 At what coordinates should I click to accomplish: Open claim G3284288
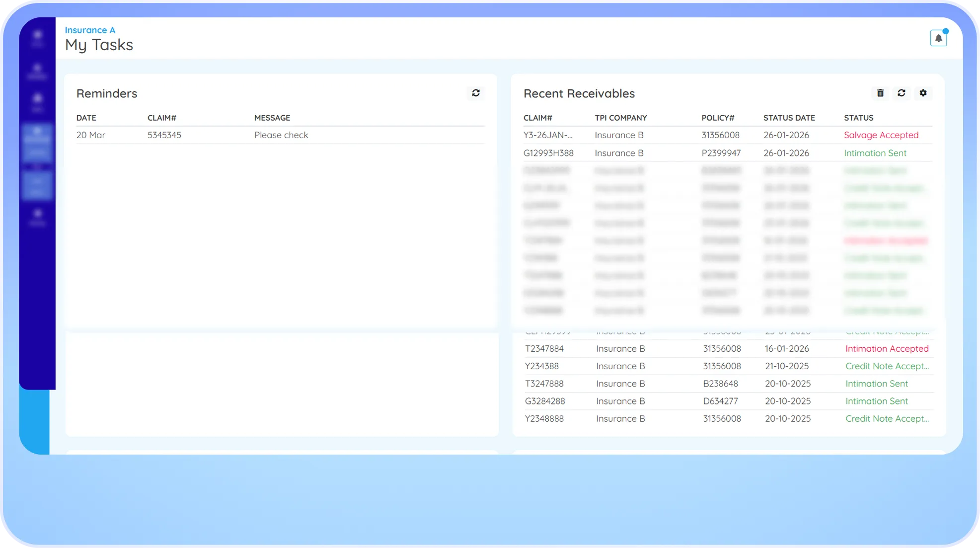(545, 401)
